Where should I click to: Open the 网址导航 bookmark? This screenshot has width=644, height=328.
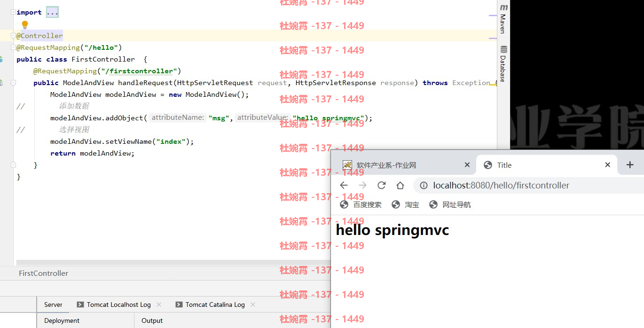pos(450,204)
